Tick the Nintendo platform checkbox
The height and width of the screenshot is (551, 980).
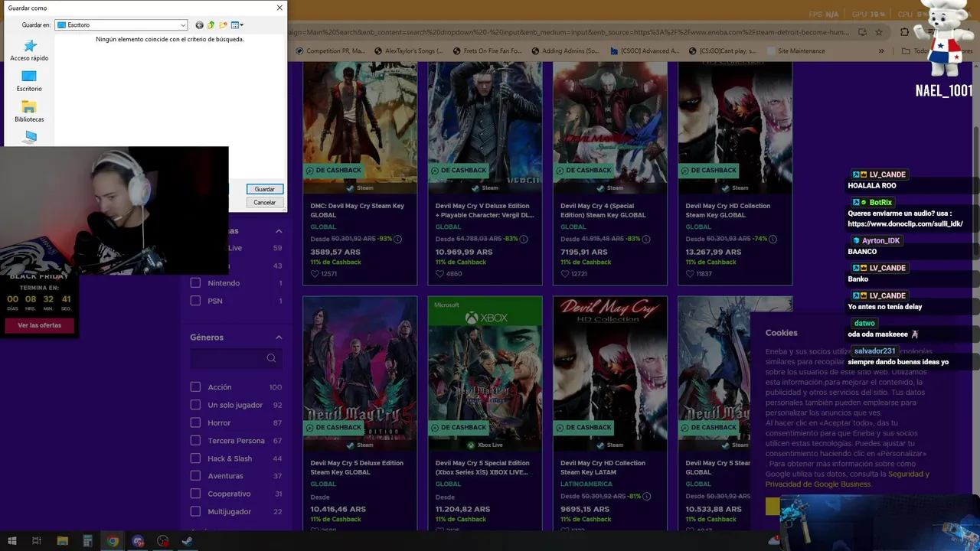[x=195, y=283]
